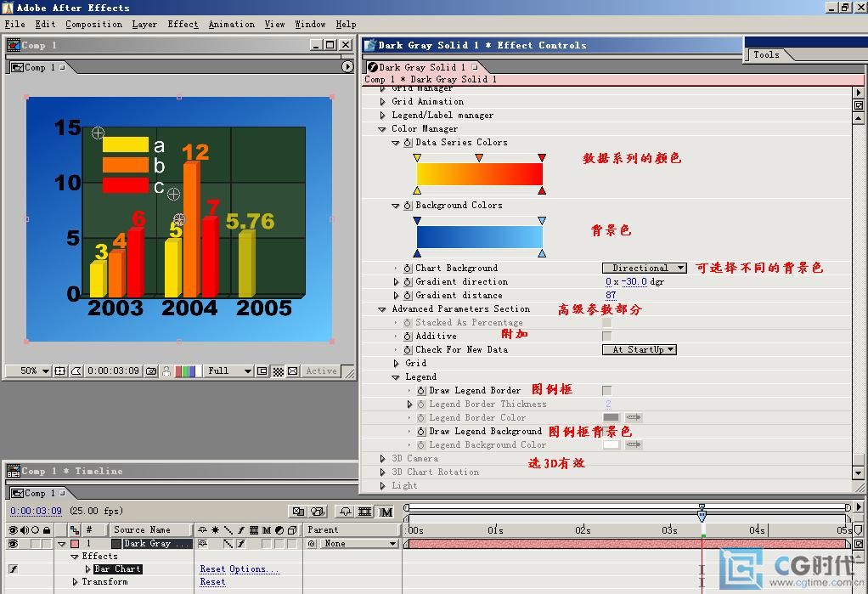Select the orange middle stop of Data Series Colors
Image resolution: width=868 pixels, height=594 pixels.
click(479, 158)
